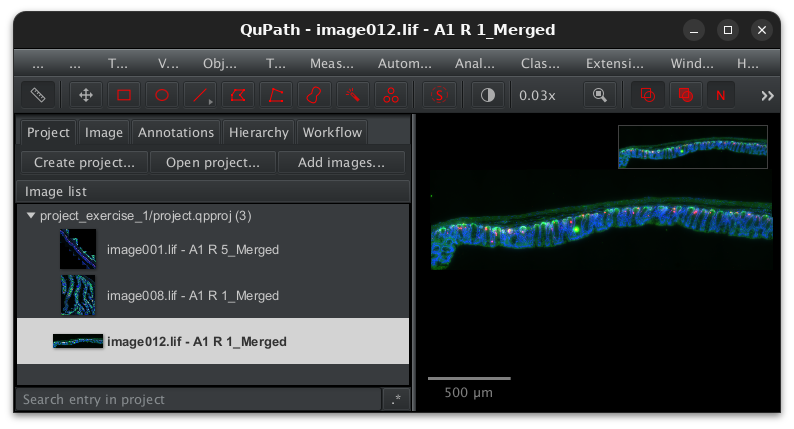794x429 pixels.
Task: Select the Rectangle annotation tool
Action: click(x=124, y=96)
